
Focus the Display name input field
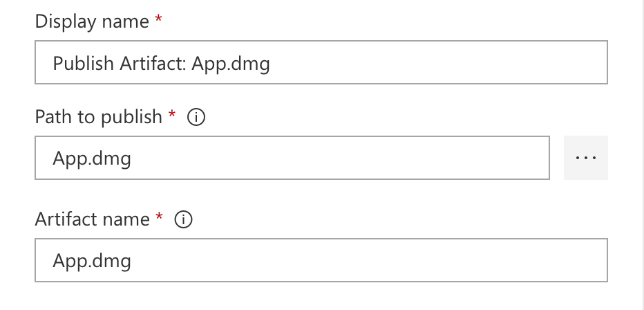coord(321,62)
